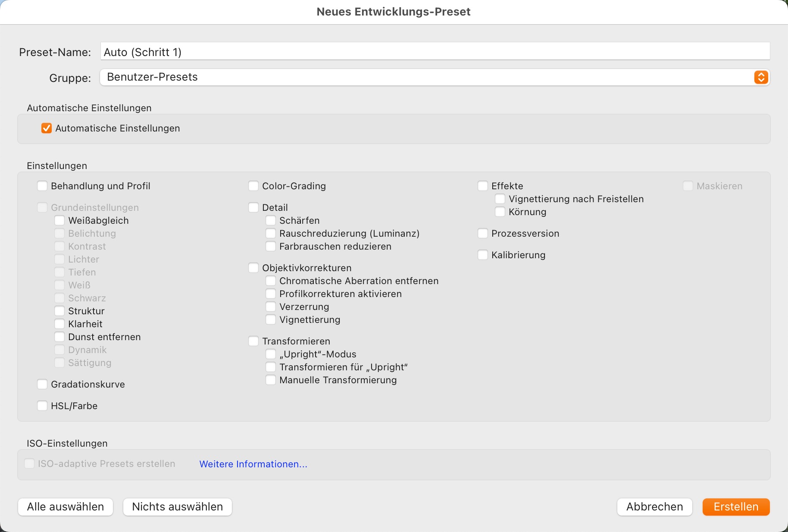Check the Gradationskurve option

coord(42,385)
